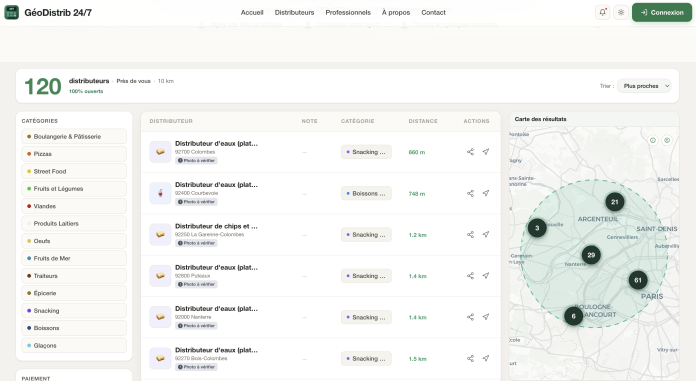
Task: Open the Distributeur de chips et... title
Action: tap(216, 226)
